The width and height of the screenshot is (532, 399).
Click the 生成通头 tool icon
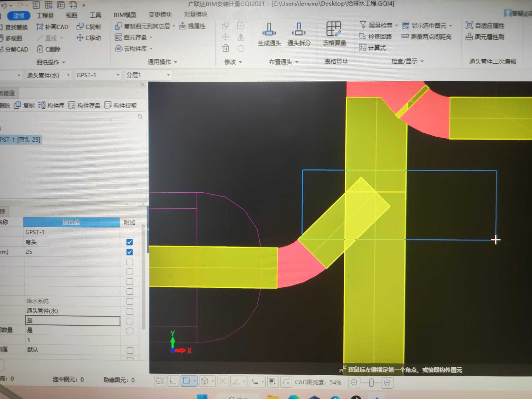tap(269, 29)
